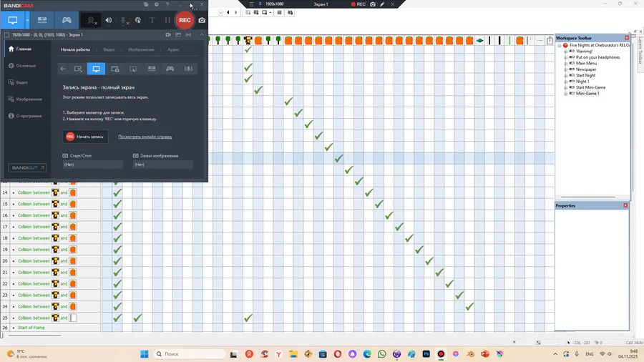Collapse Bandicam panel with the up chevron
The width and height of the screenshot is (644, 362).
coord(202,35)
